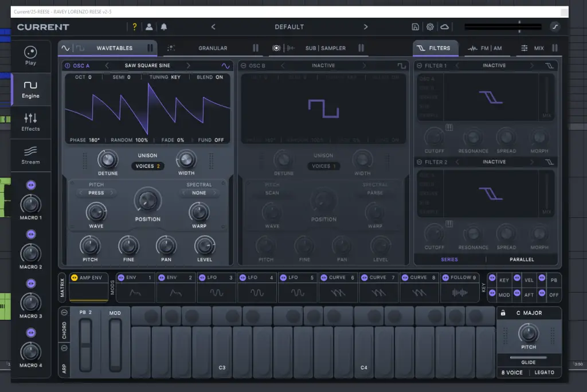587x392 pixels.
Task: Click the GLIDE slider
Action: 528,358
